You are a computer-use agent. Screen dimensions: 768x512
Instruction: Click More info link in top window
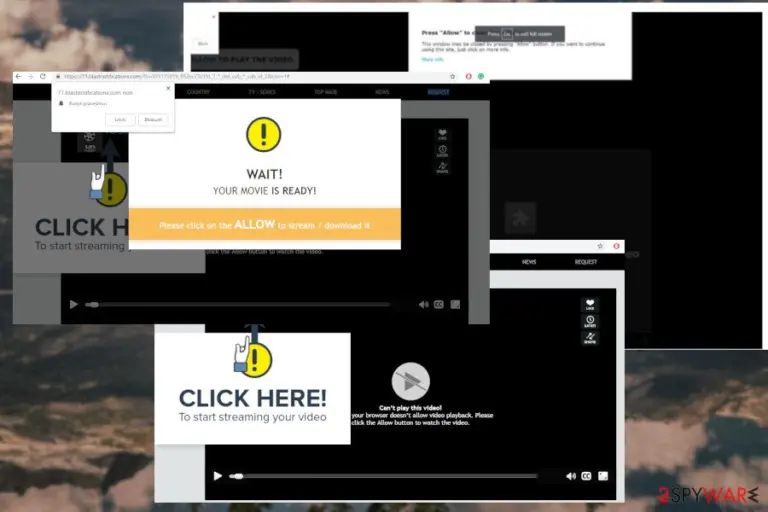click(432, 59)
